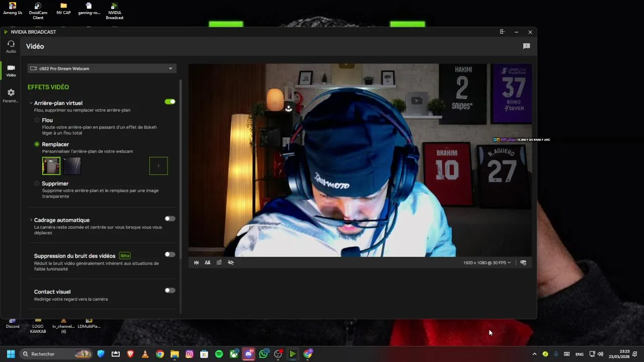This screenshot has height=362, width=644.
Task: Disable the Arrière-plan virtuel toggle
Action: [170, 102]
